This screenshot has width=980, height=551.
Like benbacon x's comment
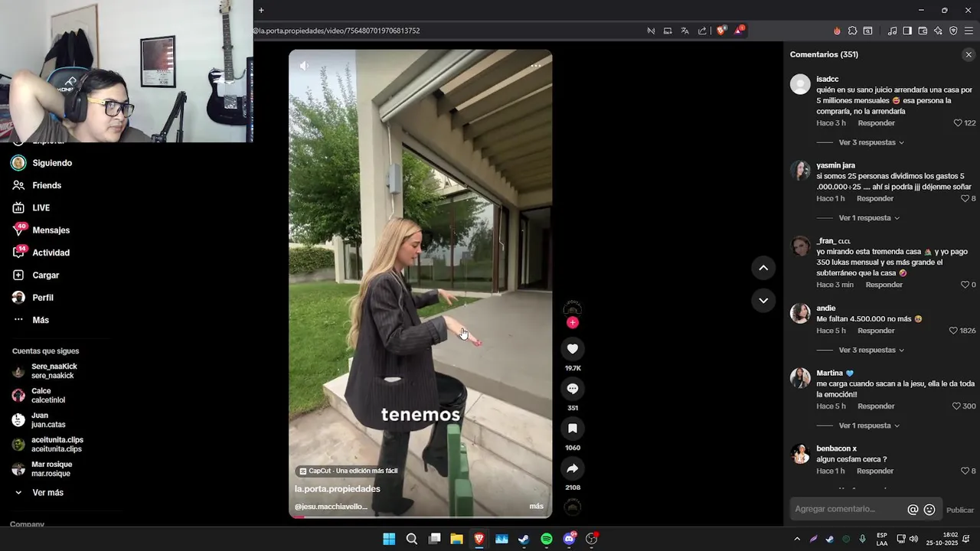pos(965,471)
